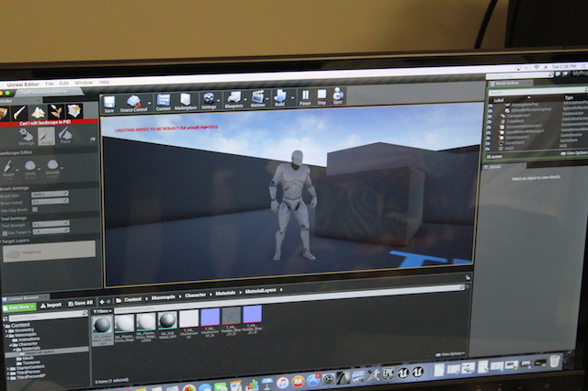Expand the Geometry folder
This screenshot has width=588, height=391.
pyautogui.click(x=6, y=330)
